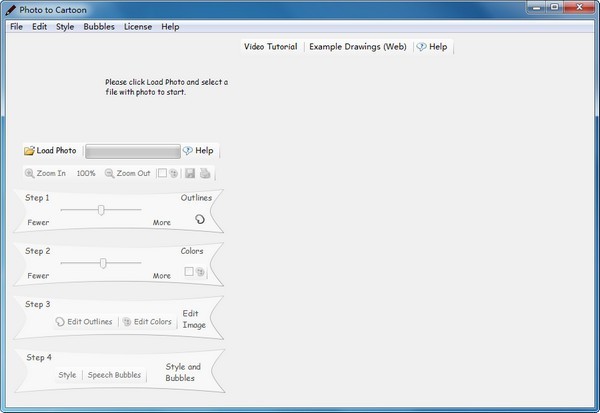Click the Edit Image label in Step 3
This screenshot has width=600, height=413.
(x=194, y=319)
